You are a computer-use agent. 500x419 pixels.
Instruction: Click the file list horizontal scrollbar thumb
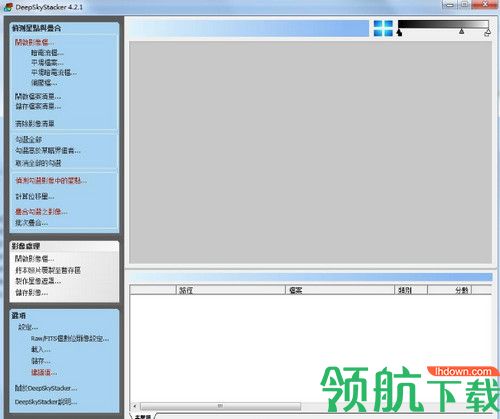point(220,406)
